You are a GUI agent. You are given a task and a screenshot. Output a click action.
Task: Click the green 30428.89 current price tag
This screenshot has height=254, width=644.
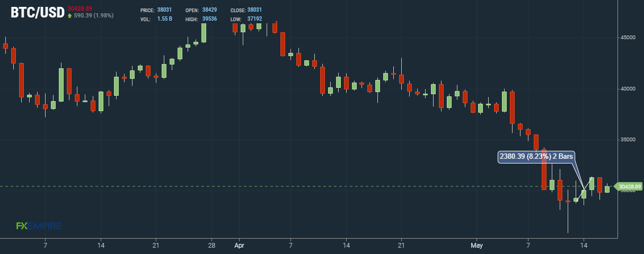[x=628, y=186]
